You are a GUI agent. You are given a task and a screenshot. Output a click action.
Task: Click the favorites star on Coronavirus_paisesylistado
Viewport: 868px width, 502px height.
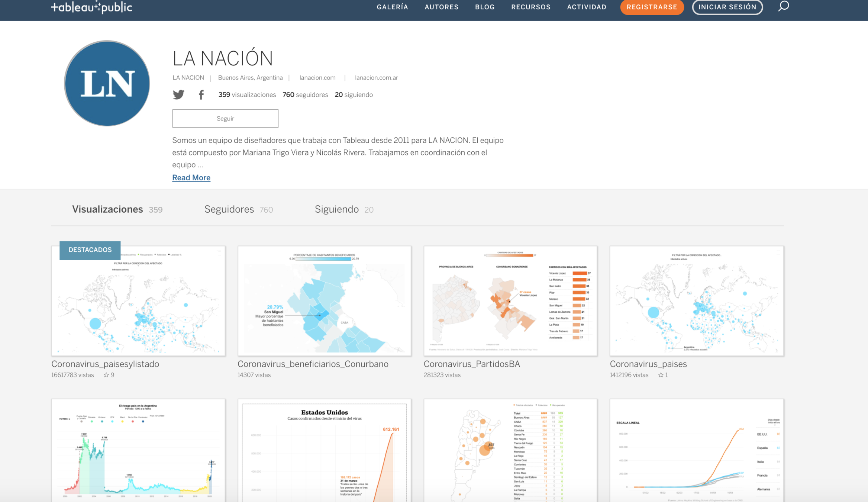pos(106,375)
